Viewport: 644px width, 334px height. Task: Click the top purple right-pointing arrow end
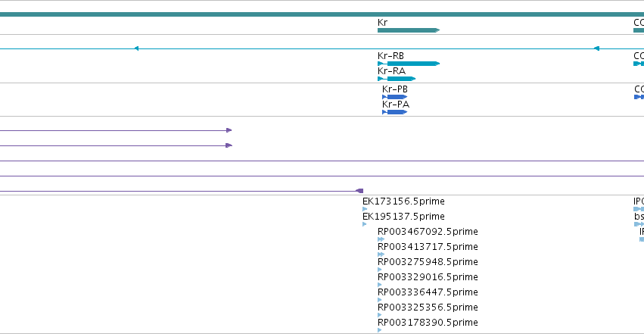point(229,130)
